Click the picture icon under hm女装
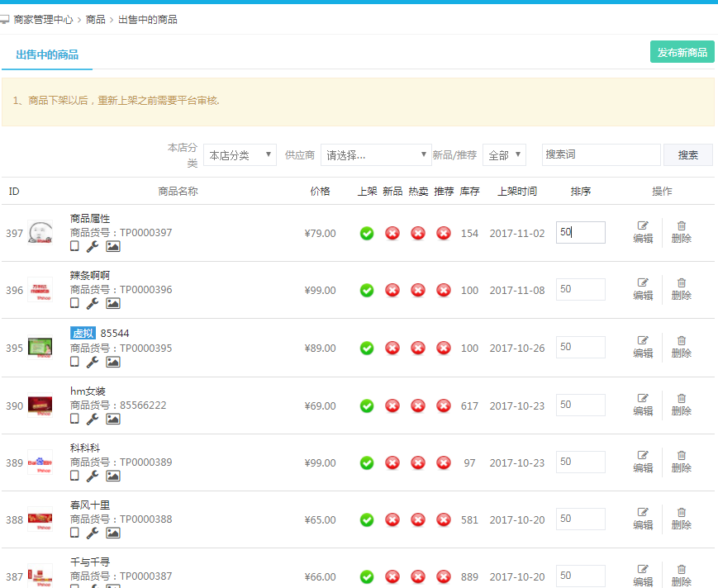The width and height of the screenshot is (718, 588). tap(113, 419)
